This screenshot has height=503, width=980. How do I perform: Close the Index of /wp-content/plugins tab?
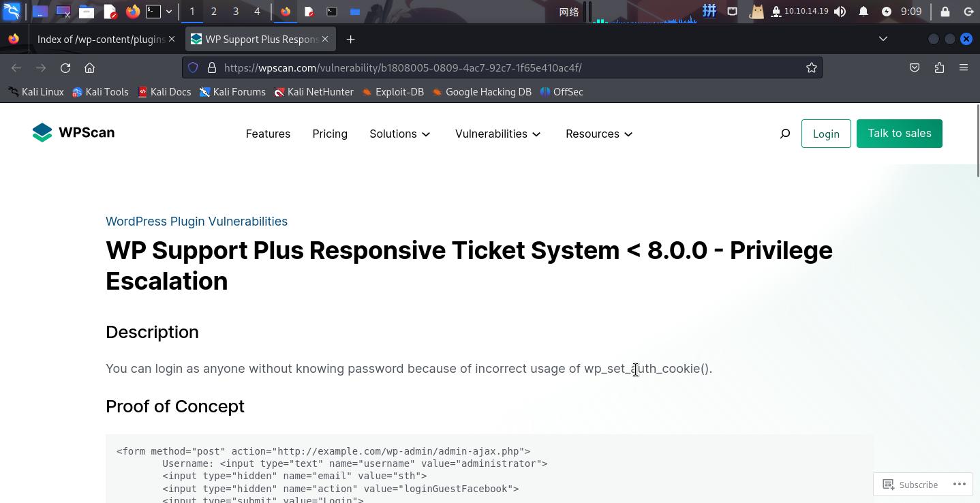point(172,40)
